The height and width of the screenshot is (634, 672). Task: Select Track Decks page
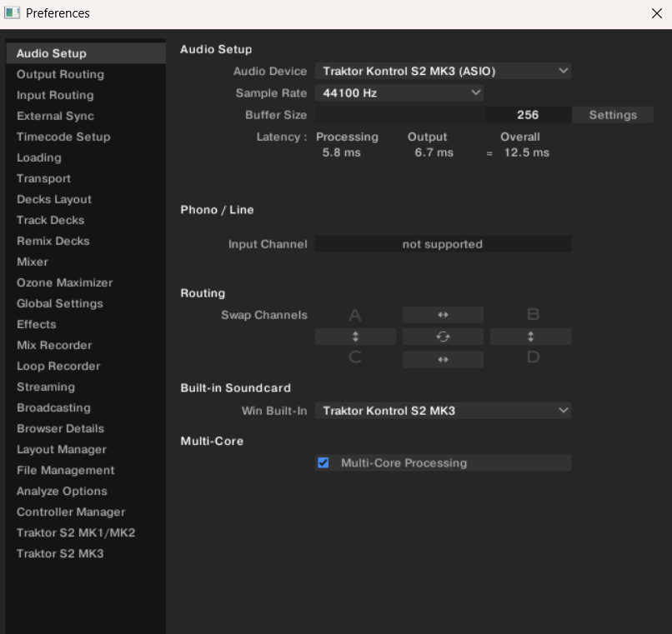(86, 220)
